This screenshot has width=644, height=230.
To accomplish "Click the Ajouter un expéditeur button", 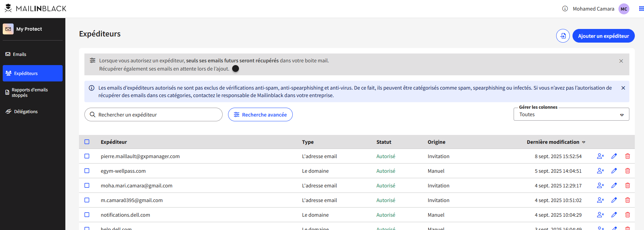I will 603,36.
